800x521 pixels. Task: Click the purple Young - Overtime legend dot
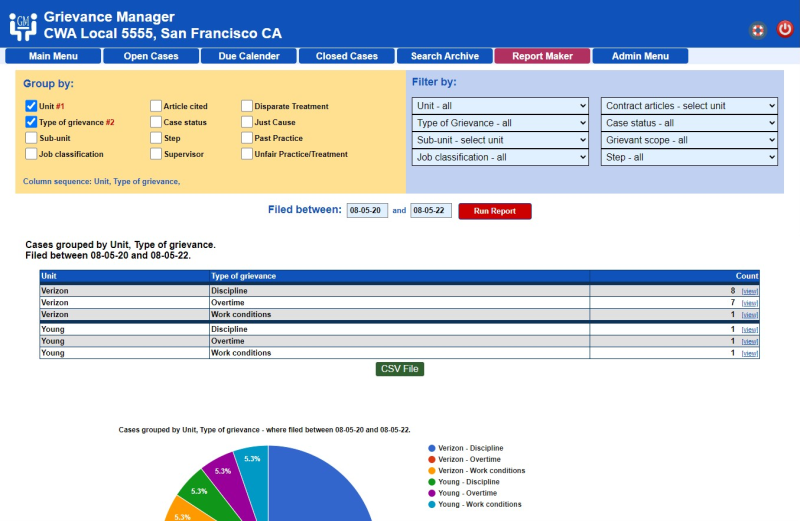point(432,493)
